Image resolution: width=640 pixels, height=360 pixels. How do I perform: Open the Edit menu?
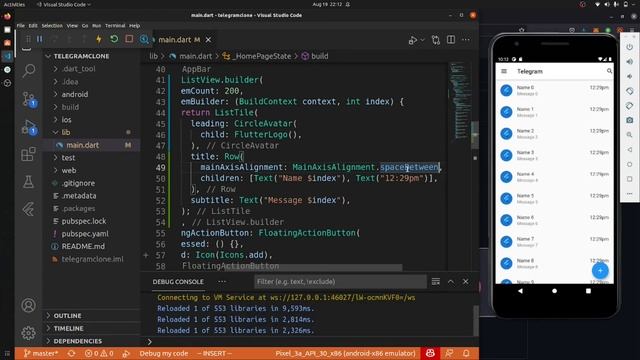click(33, 25)
